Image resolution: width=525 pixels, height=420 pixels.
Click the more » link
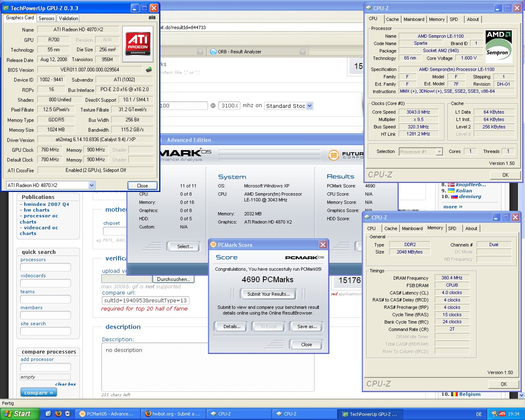[x=453, y=207]
